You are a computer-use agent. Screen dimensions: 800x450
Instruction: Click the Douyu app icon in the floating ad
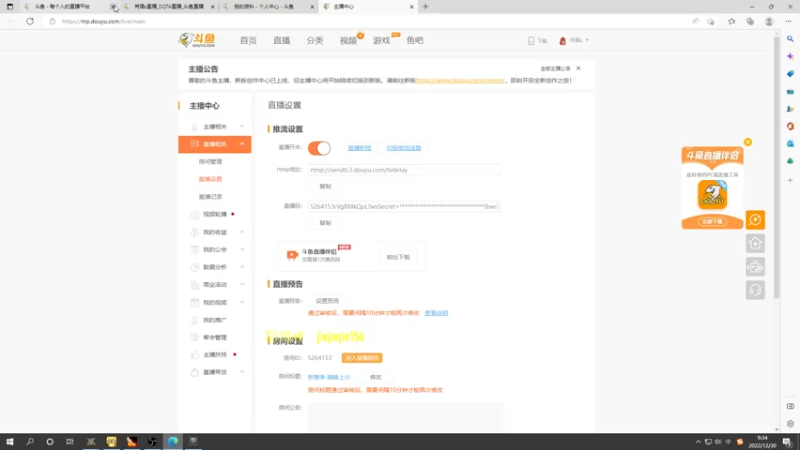click(x=712, y=194)
